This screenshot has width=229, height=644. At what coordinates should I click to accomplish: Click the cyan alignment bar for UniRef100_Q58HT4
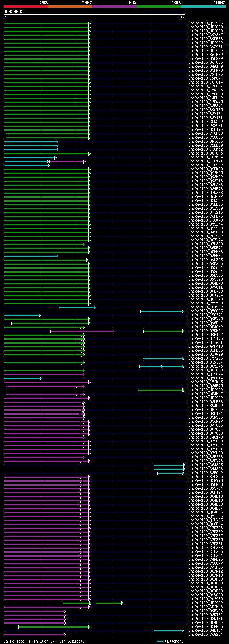pos(23,378)
